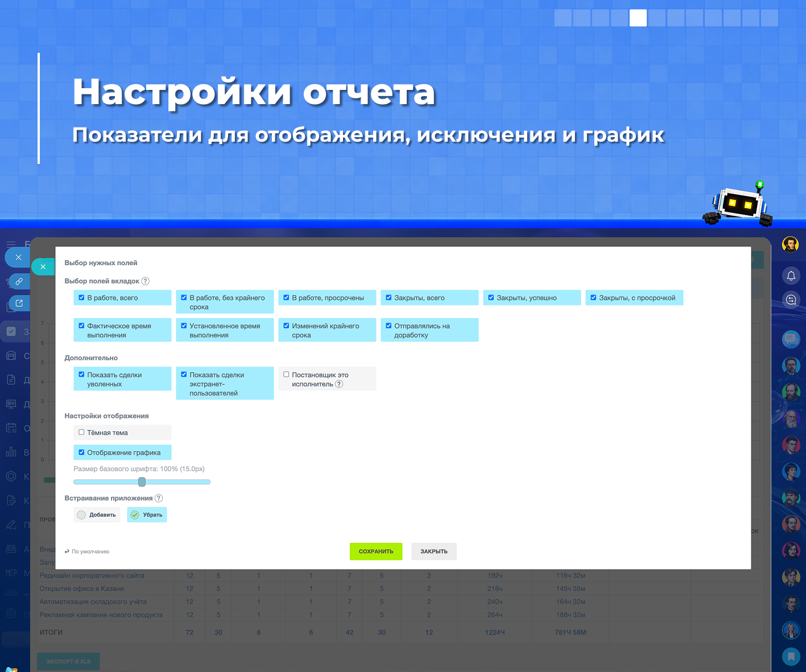Select the Убрать embedding option
Screen dimensions: 806x672
click(x=147, y=515)
